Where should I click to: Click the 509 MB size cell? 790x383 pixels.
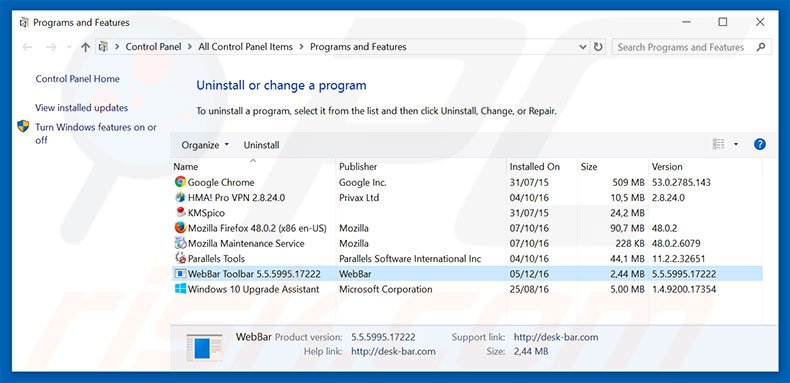(628, 182)
